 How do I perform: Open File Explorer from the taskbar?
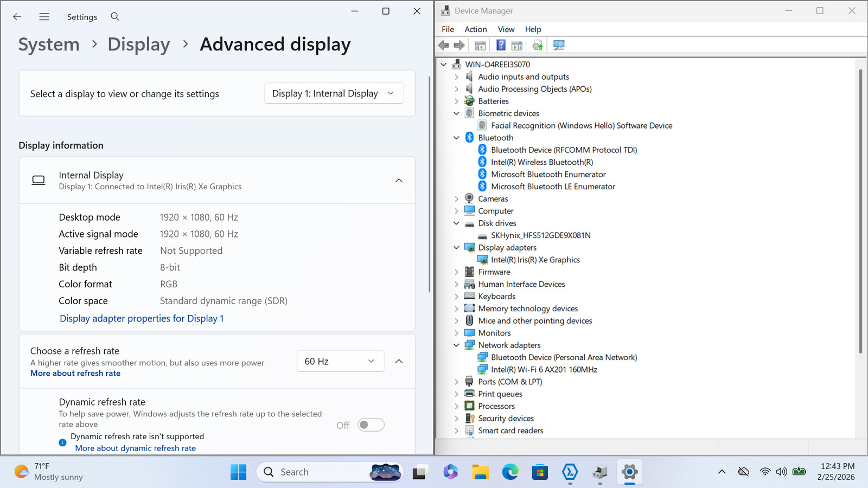pos(480,472)
